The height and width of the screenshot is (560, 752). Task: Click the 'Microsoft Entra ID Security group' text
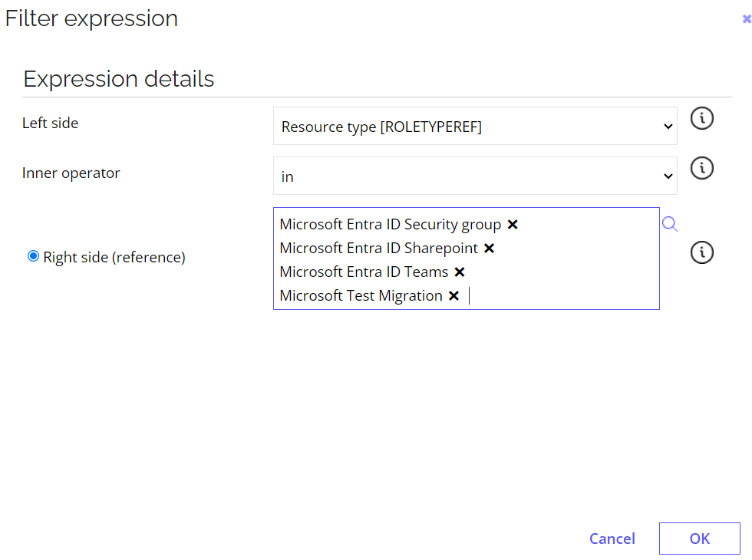(x=390, y=224)
